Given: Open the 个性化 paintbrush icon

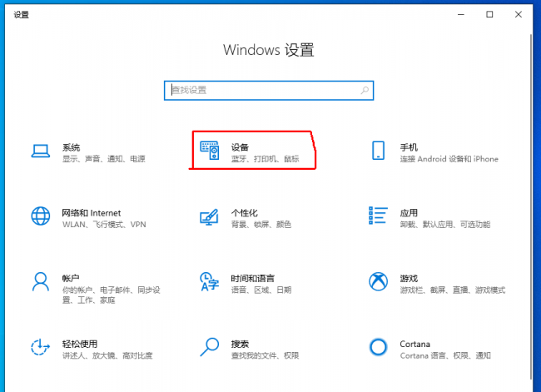Looking at the screenshot, I should pos(209,216).
